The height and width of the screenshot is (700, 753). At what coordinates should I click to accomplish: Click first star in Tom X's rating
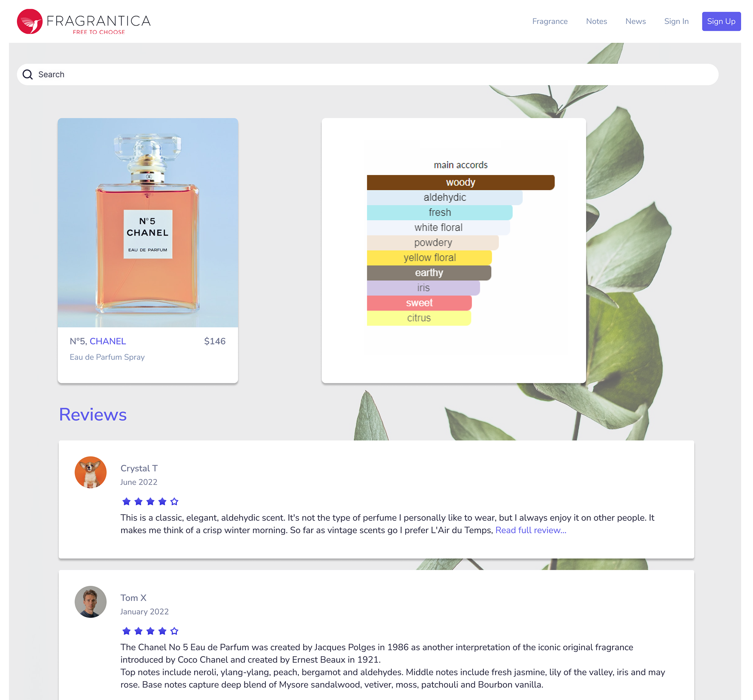coord(126,631)
